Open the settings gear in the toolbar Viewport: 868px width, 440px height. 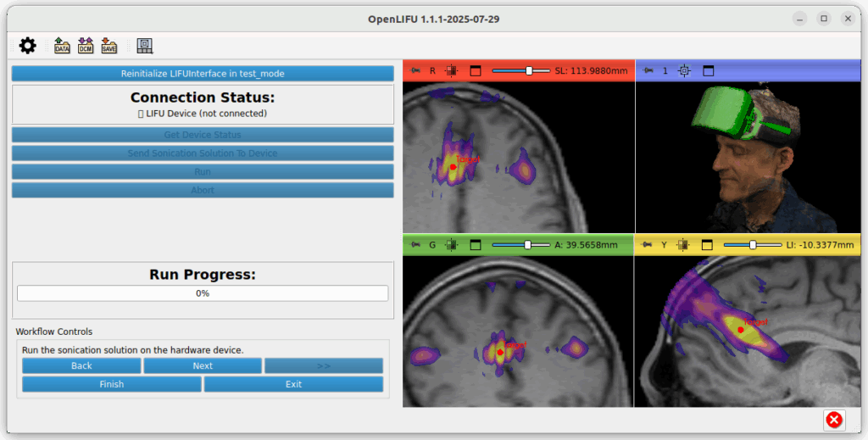[28, 46]
